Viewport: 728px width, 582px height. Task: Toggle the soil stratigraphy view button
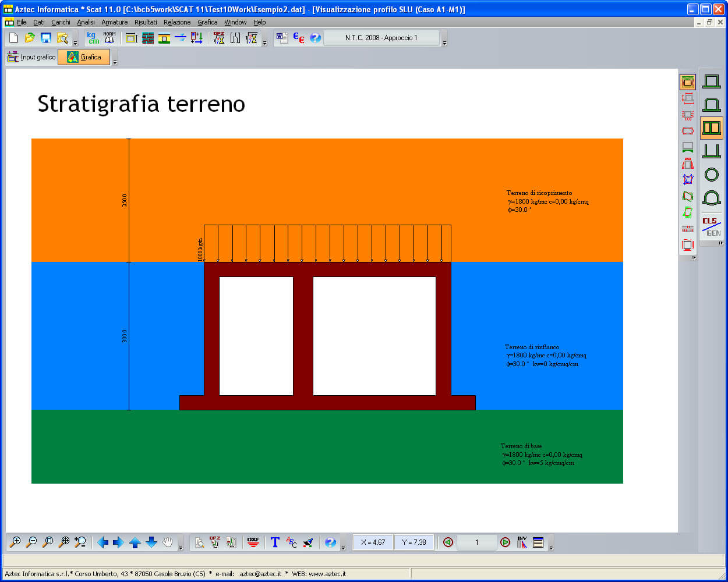pyautogui.click(x=688, y=82)
